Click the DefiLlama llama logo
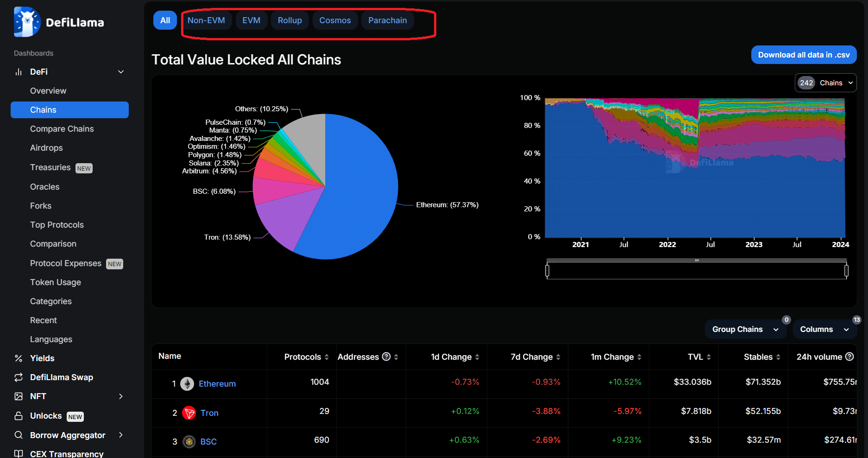This screenshot has width=868, height=458. (x=26, y=21)
